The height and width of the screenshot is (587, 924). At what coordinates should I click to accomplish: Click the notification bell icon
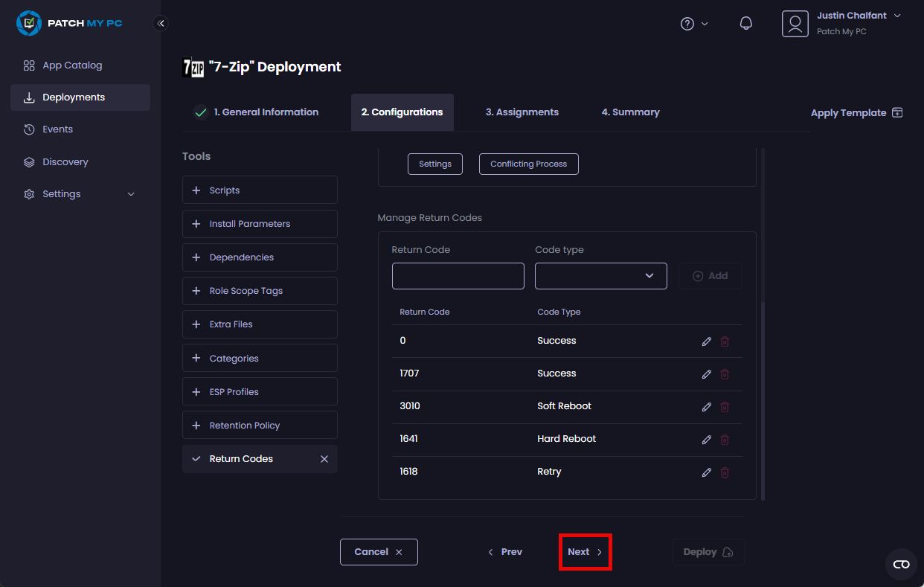tap(745, 24)
